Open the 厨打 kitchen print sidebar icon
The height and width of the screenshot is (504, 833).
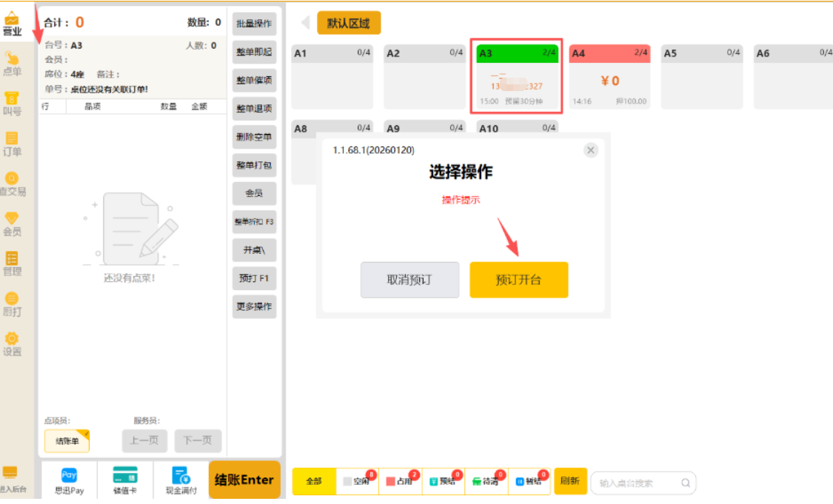12,304
